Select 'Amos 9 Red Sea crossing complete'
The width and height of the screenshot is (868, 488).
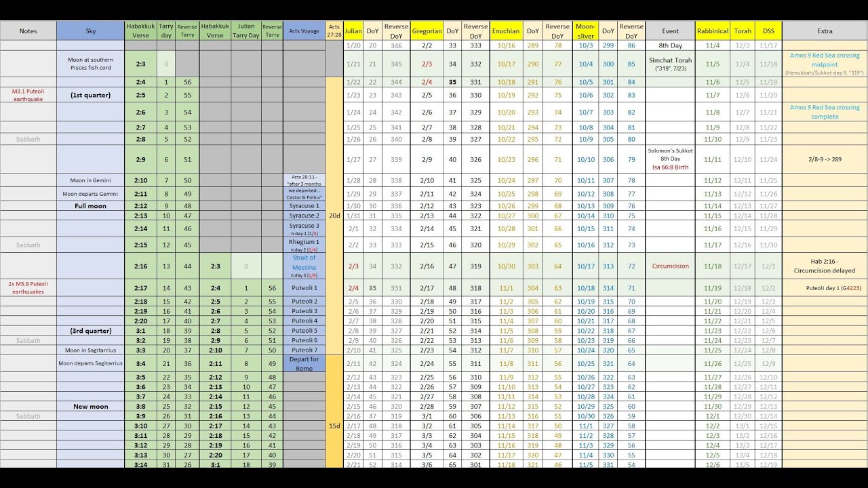tap(825, 112)
